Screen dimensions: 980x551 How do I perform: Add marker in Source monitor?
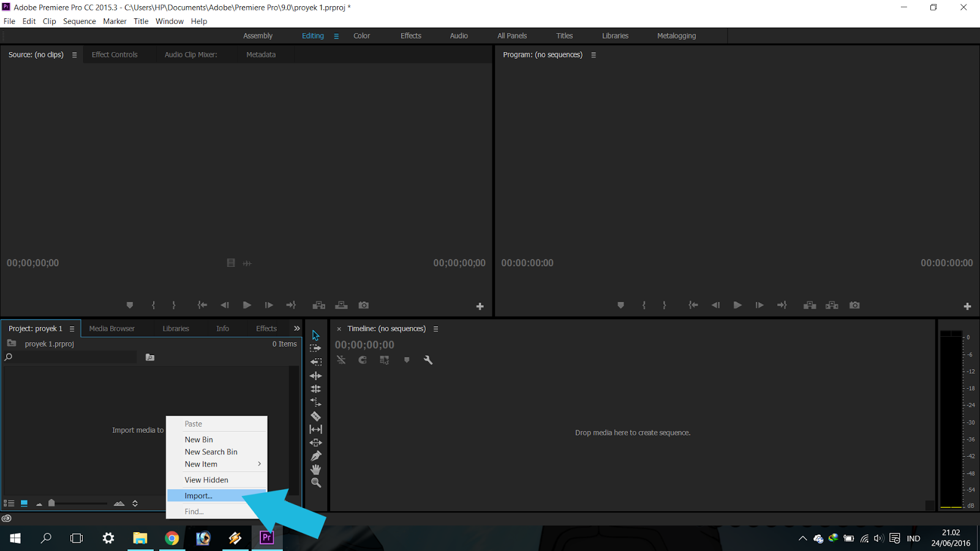click(130, 305)
